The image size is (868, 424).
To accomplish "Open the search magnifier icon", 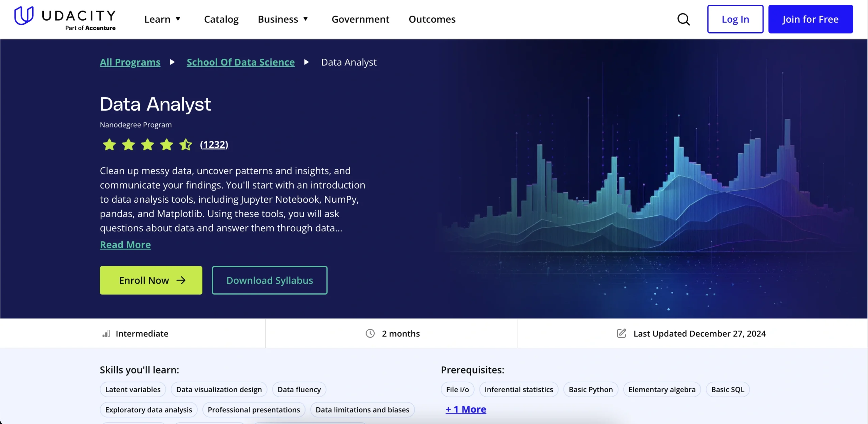I will pos(684,19).
